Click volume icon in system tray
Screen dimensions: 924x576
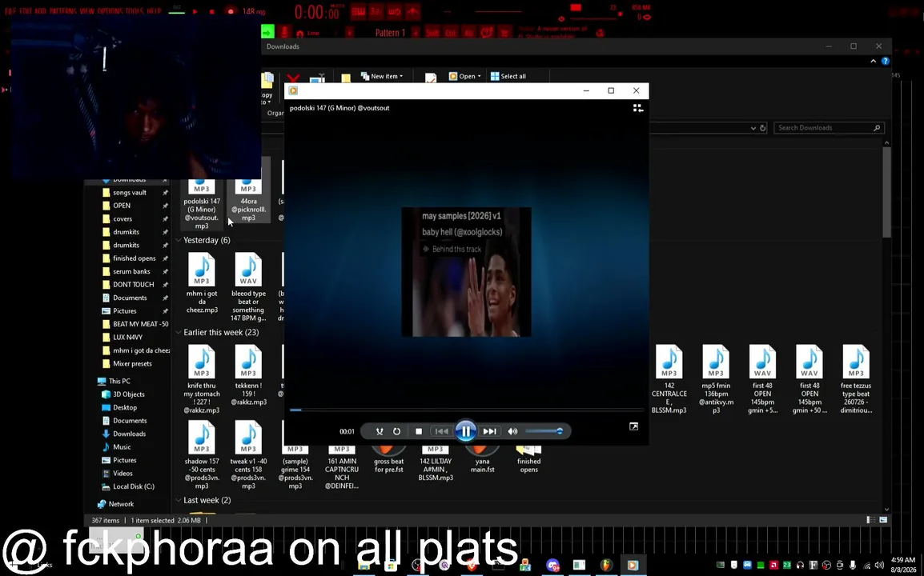[x=879, y=566]
